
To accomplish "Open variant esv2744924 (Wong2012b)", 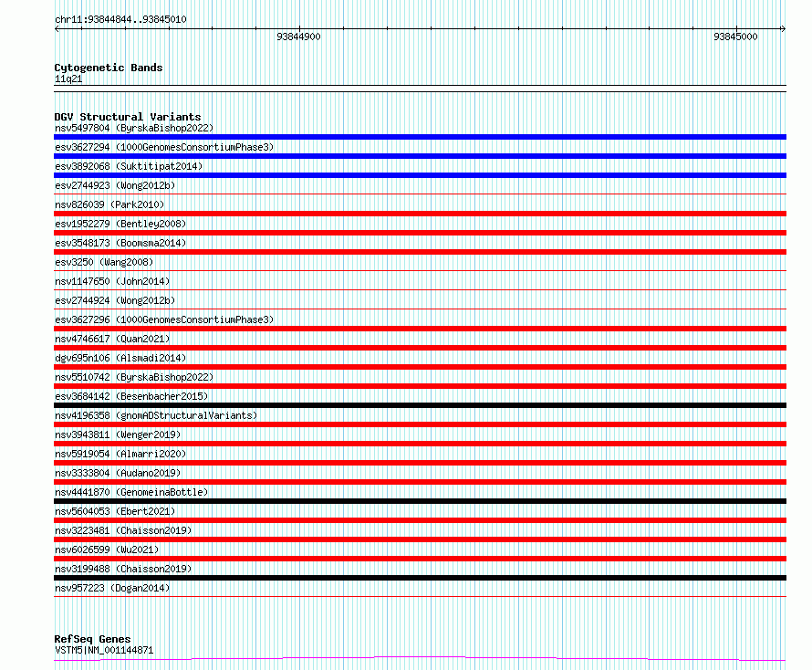I will pyautogui.click(x=115, y=300).
